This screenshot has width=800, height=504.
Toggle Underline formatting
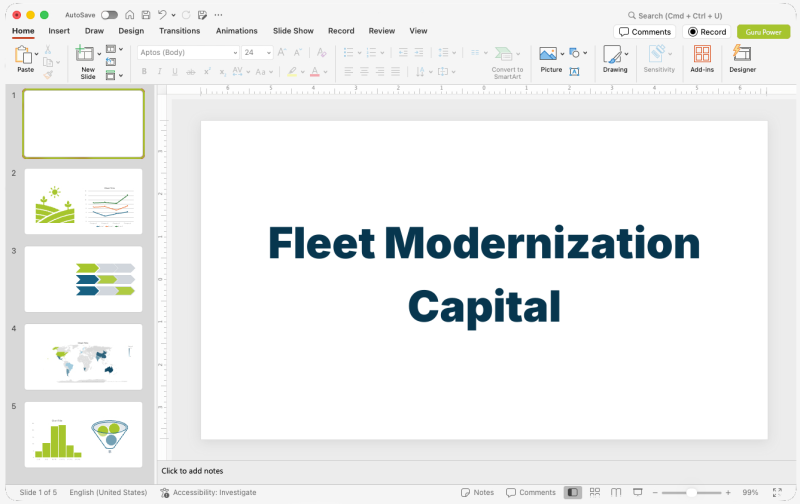175,72
